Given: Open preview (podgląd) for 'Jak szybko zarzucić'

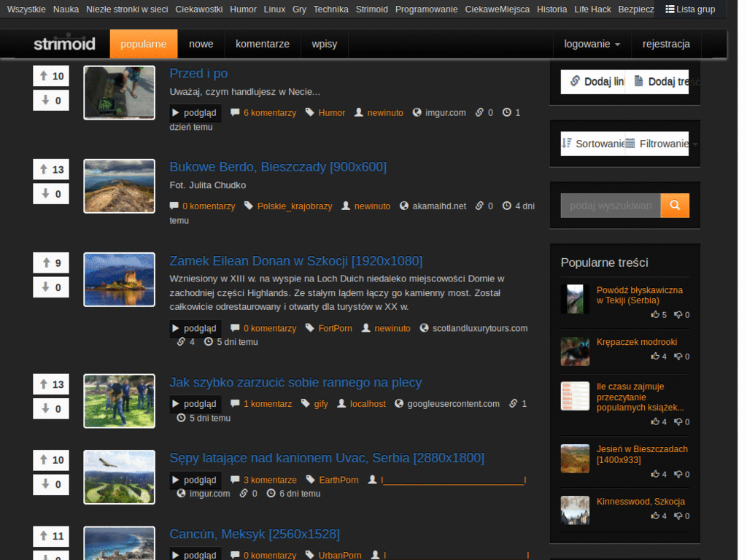Looking at the screenshot, I should 196,404.
